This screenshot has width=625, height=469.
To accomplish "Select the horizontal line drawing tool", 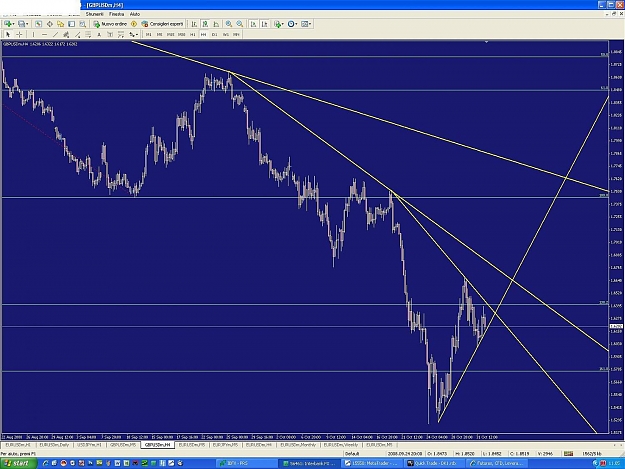I will click(44, 35).
